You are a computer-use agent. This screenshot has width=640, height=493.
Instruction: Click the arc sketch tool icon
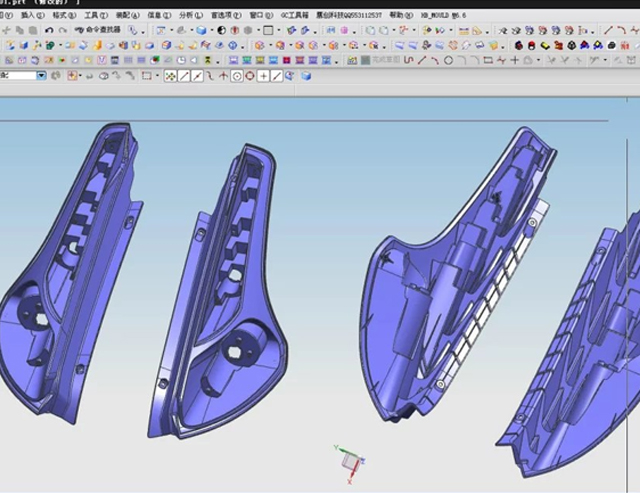(435, 60)
